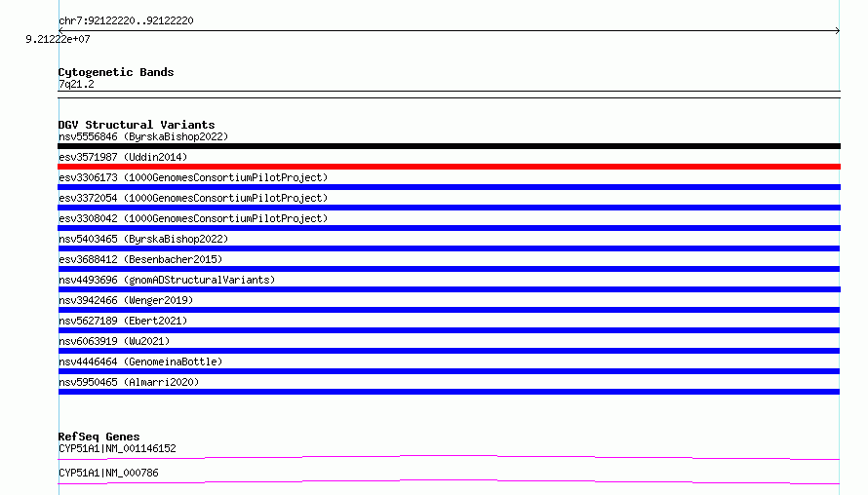The height and width of the screenshot is (495, 868).
Task: Click the magenta line for NM_001146152
Action: point(449,457)
